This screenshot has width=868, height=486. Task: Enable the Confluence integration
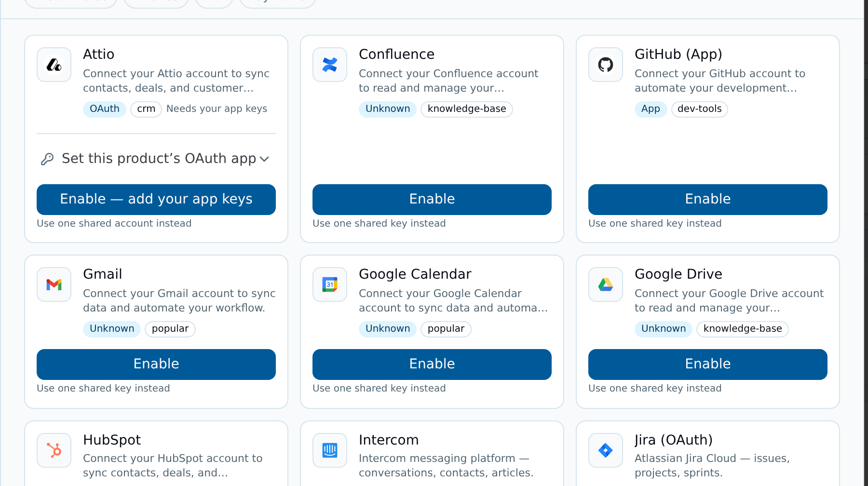[x=432, y=200]
